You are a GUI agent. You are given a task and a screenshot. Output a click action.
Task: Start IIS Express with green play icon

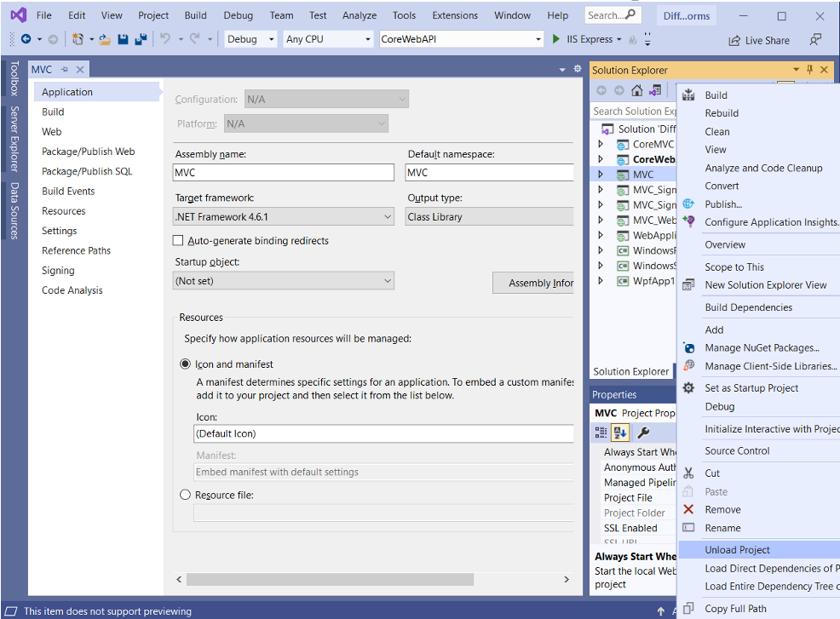(x=556, y=39)
